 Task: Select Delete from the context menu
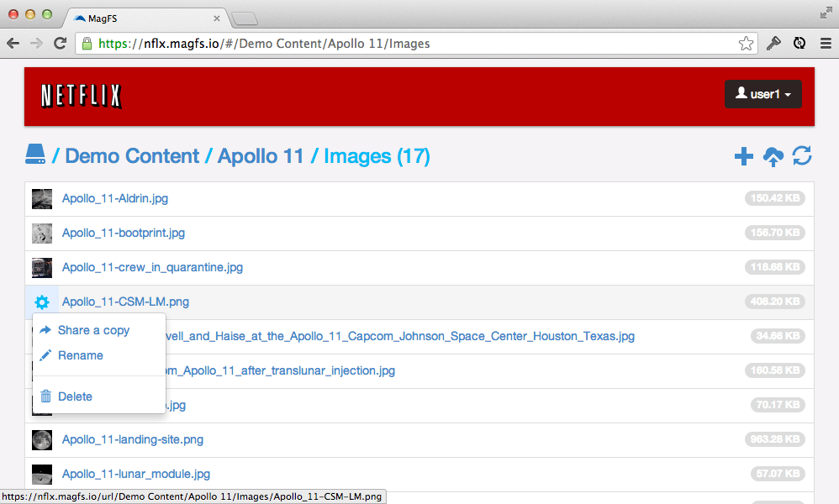[74, 396]
